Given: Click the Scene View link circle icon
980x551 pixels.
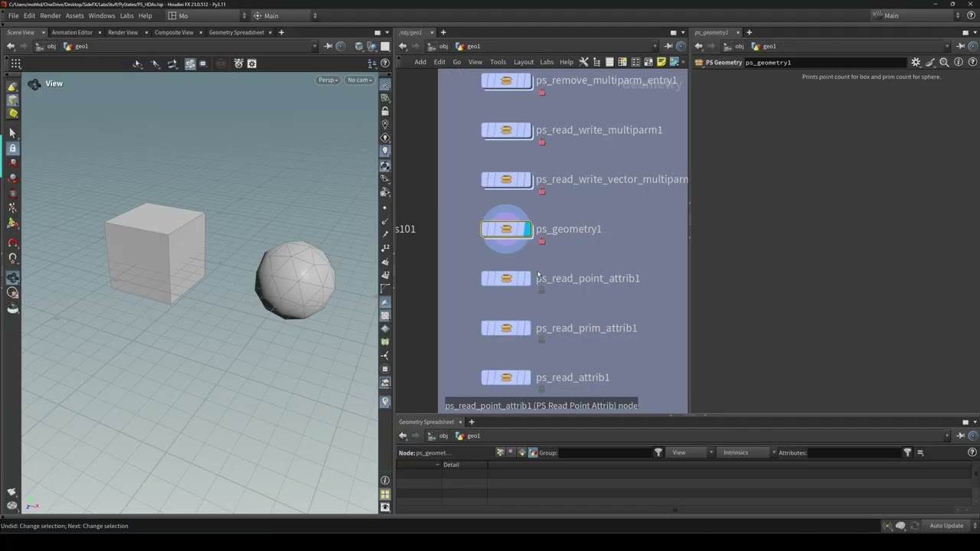Looking at the screenshot, I should click(341, 46).
